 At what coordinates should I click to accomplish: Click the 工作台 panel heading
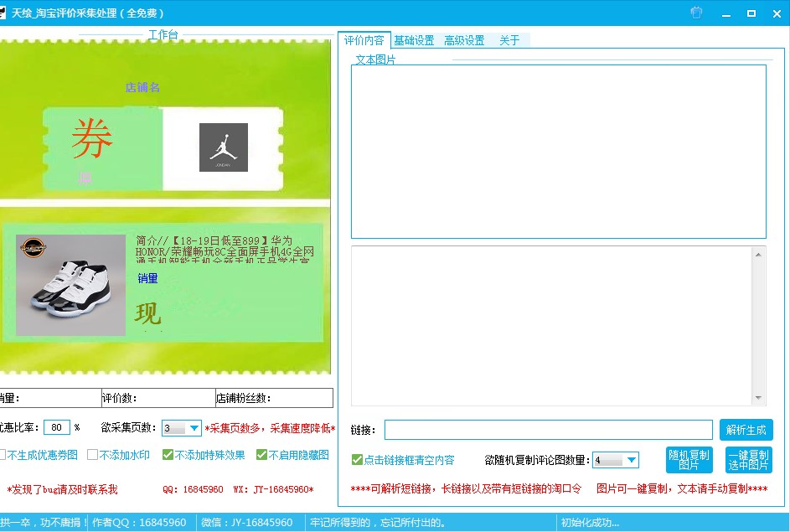[x=163, y=34]
